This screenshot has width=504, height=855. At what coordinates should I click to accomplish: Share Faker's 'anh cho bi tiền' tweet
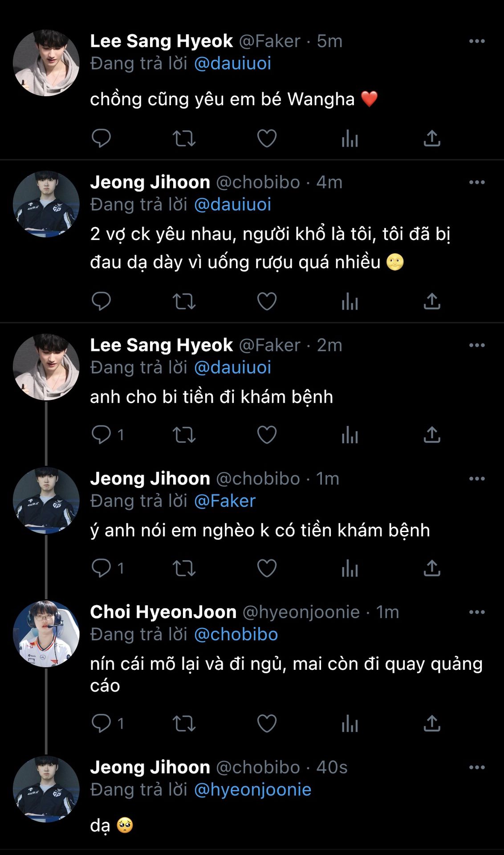(x=432, y=435)
